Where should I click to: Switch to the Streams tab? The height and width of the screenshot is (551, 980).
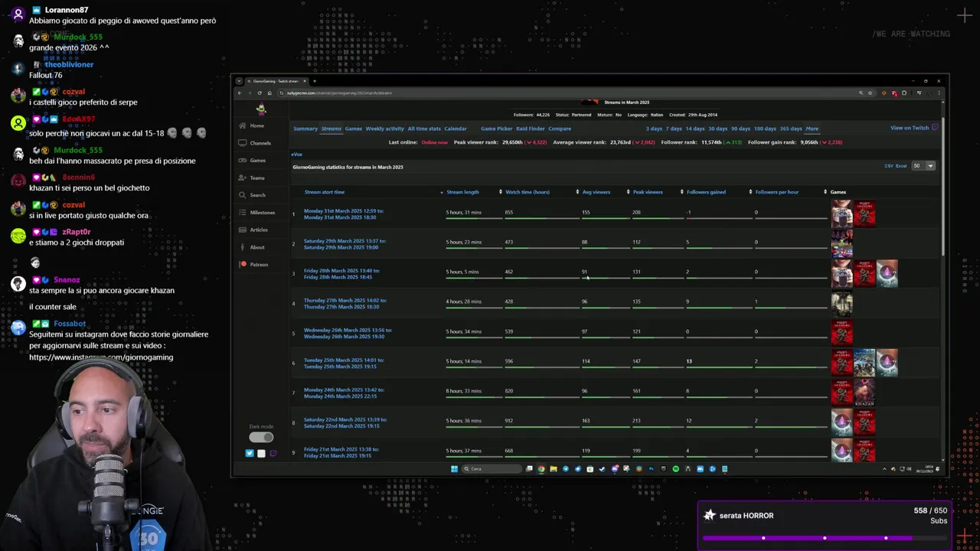coord(332,129)
